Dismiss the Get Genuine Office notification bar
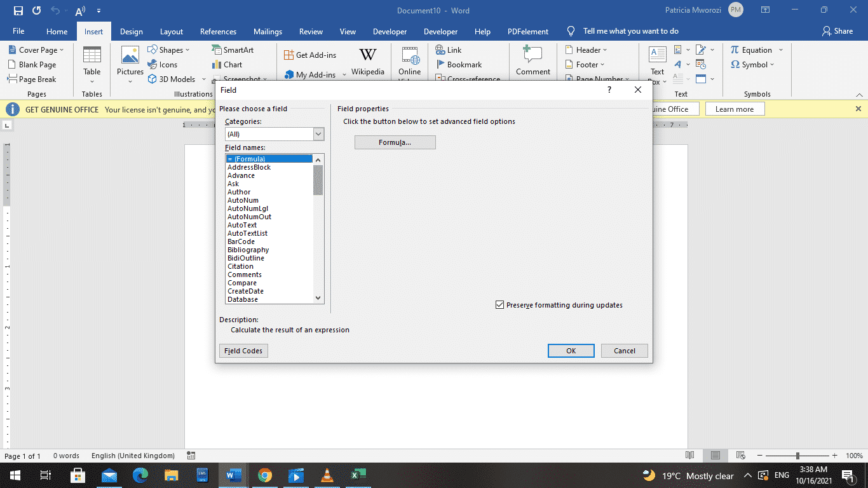 click(858, 109)
